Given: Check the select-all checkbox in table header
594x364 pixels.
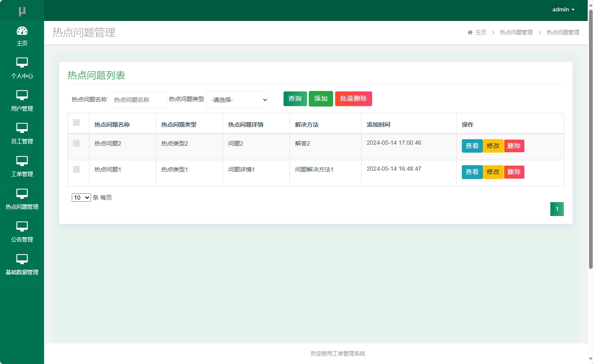Looking at the screenshot, I should [x=77, y=122].
